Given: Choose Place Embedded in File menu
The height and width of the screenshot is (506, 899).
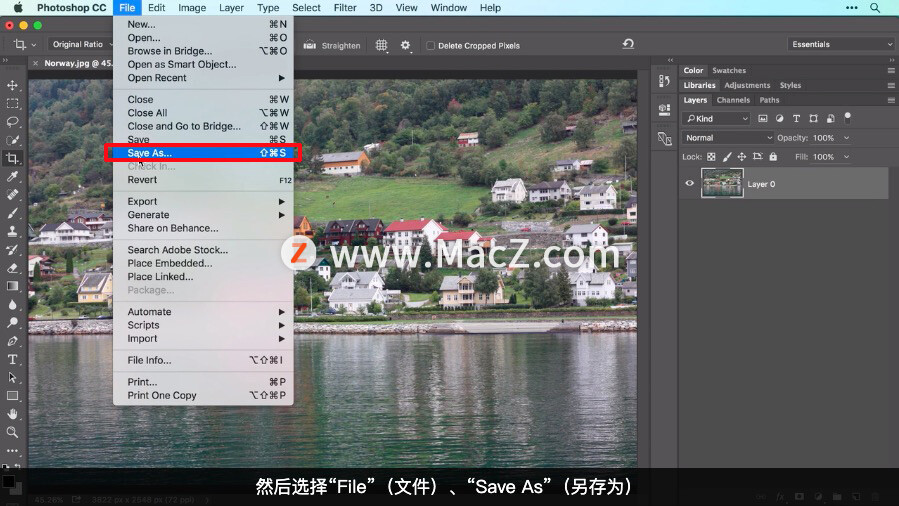Looking at the screenshot, I should click(204, 264).
